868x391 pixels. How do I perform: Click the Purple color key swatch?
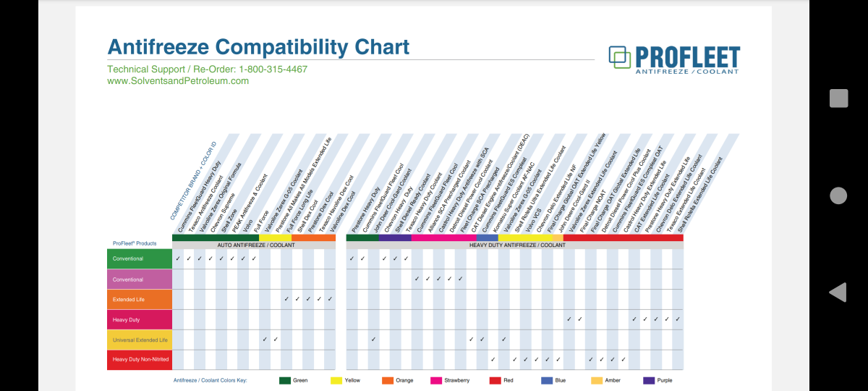tap(649, 380)
